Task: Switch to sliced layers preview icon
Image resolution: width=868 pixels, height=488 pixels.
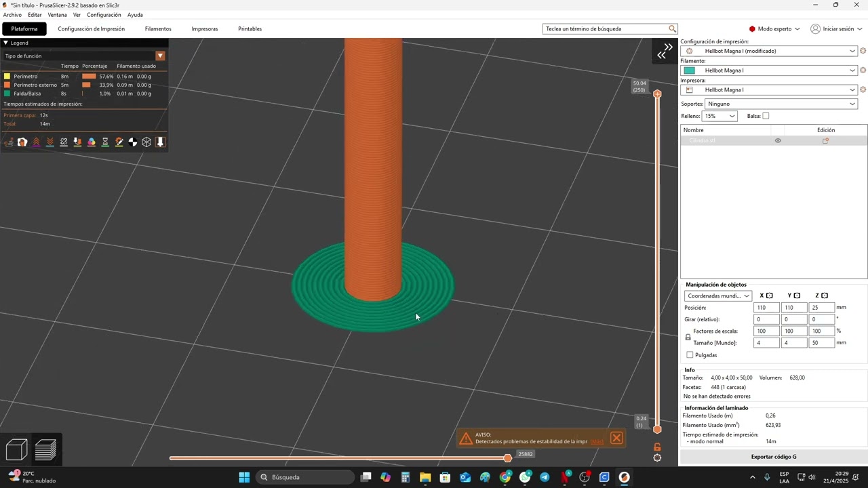Action: click(45, 449)
